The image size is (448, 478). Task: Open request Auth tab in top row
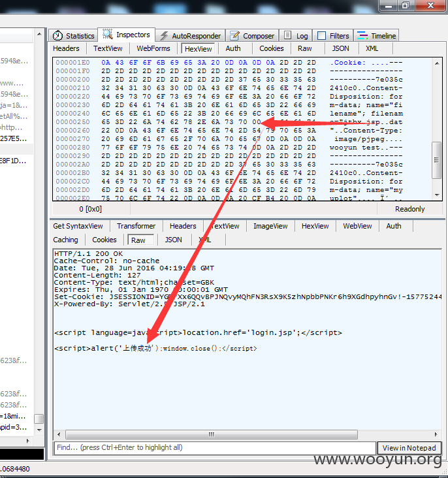pos(233,48)
